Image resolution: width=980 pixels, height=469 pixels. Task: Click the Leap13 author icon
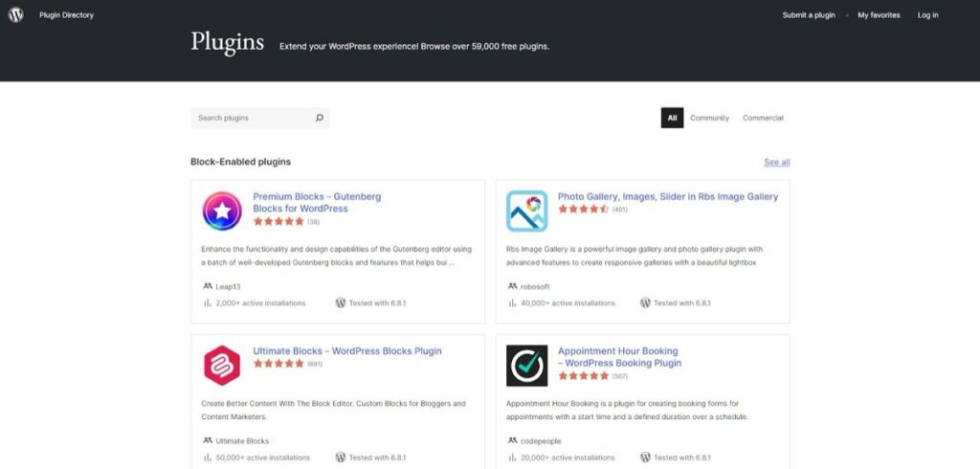208,286
